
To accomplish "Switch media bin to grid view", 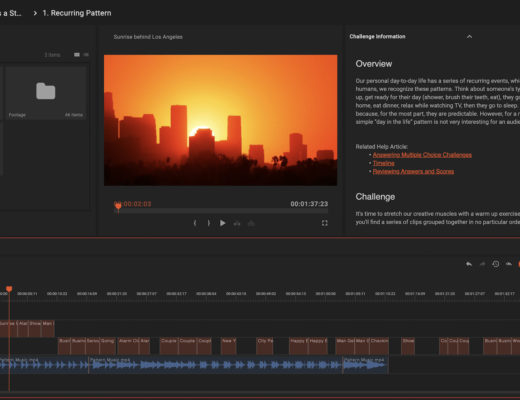I will tap(77, 54).
